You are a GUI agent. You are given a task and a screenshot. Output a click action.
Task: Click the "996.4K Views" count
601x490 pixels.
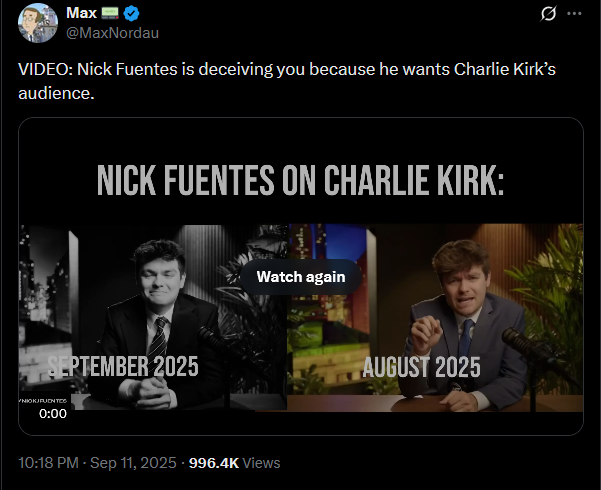[x=234, y=463]
